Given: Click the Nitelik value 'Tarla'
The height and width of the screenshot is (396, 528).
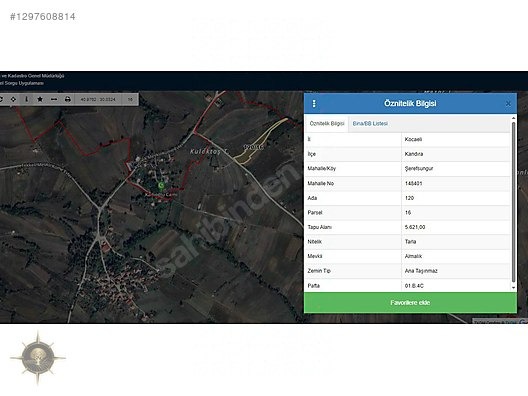Looking at the screenshot, I should 410,241.
